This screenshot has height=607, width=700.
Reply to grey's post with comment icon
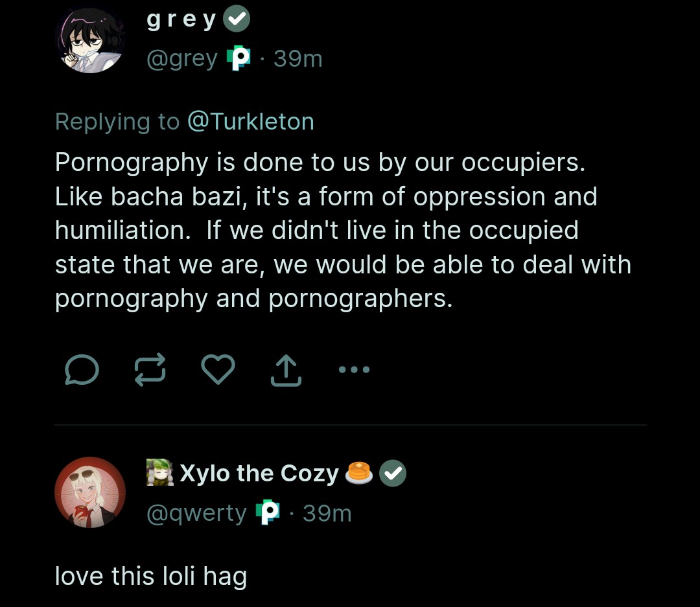click(x=82, y=370)
